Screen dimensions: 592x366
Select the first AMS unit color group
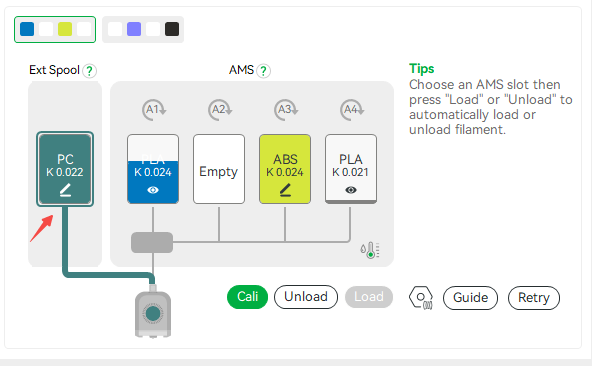point(55,29)
